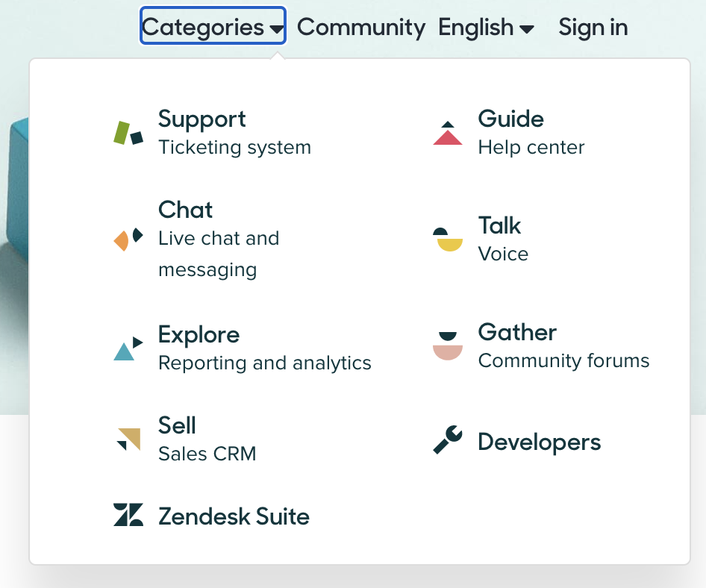
Task: Click the arrow beside Categories
Action: 277,30
